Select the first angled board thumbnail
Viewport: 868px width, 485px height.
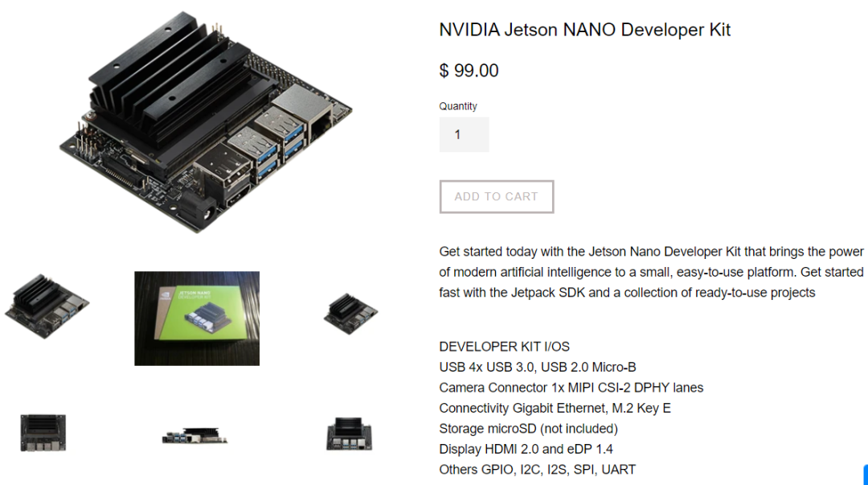pos(47,306)
